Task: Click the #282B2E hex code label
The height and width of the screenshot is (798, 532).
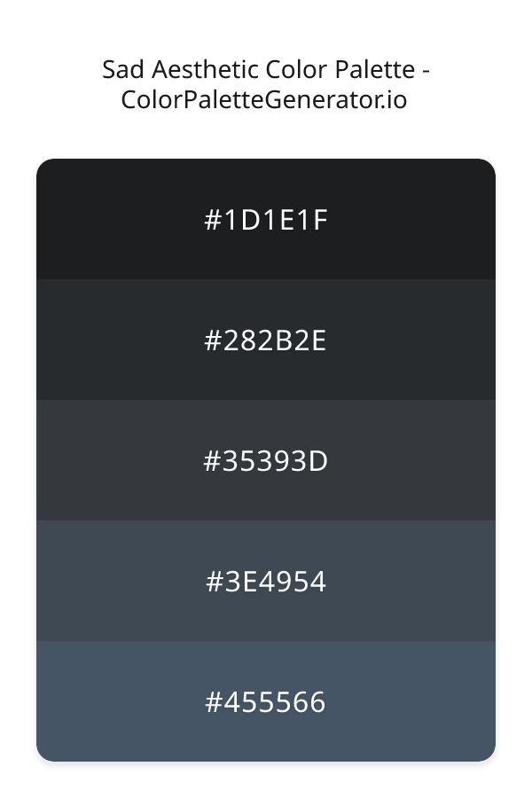Action: [x=266, y=340]
